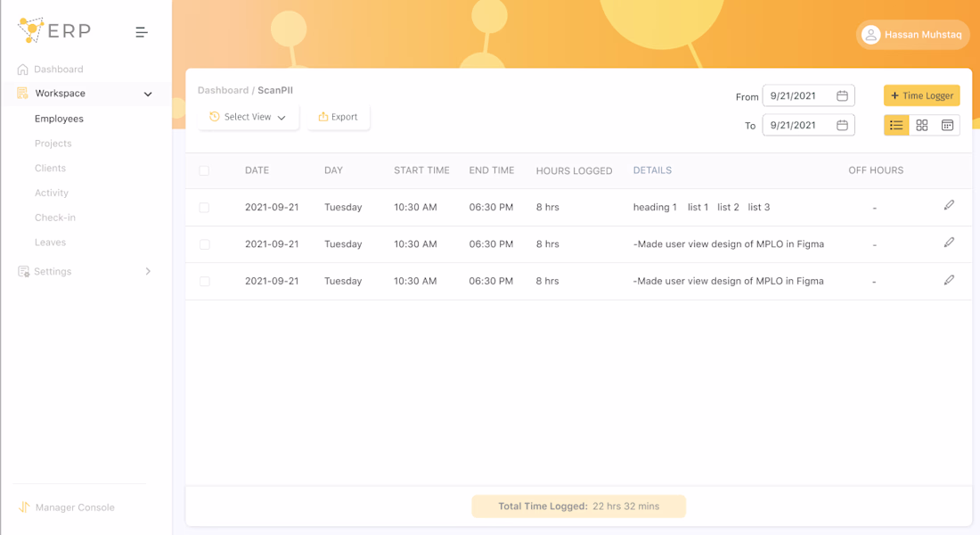Screen dimensions: 980x535
Task: Click the DATE column header
Action: pyautogui.click(x=257, y=170)
